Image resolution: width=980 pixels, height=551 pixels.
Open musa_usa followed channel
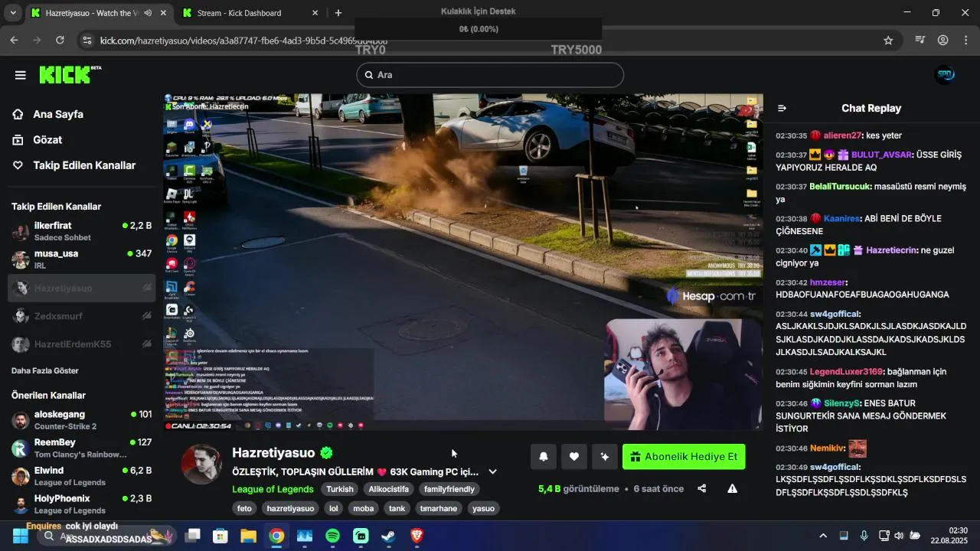[x=81, y=259]
